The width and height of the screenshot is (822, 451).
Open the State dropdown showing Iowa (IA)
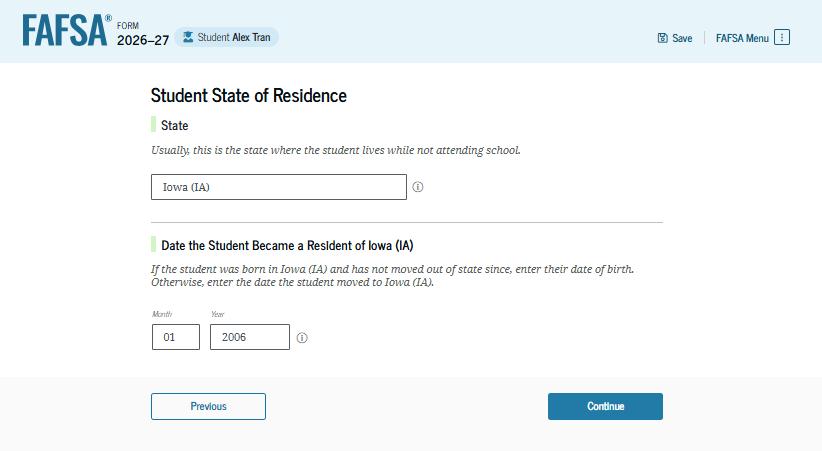coord(279,187)
